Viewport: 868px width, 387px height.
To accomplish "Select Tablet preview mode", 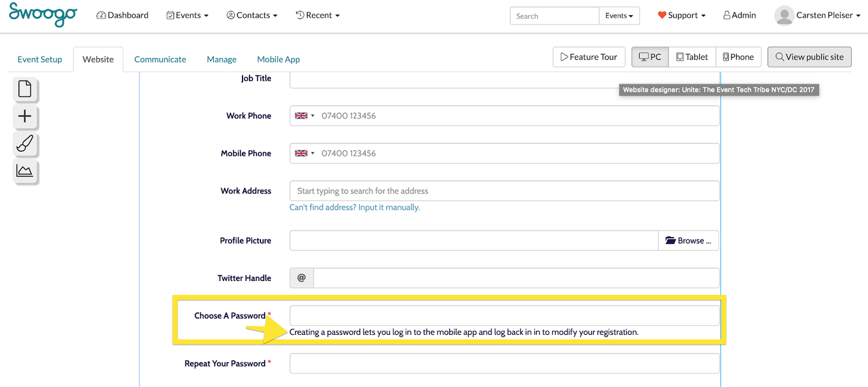I will 693,57.
